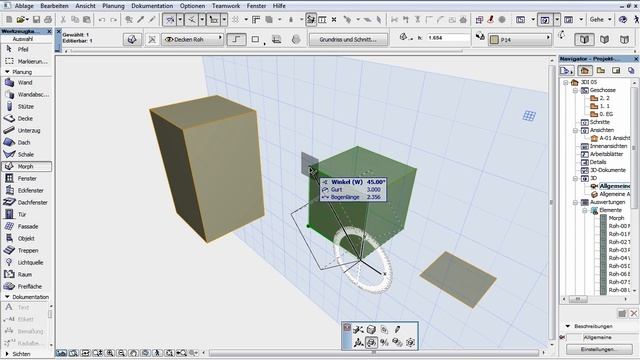This screenshot has width=640, height=360.
Task: Collapse the Beschreibungen section
Action: (x=568, y=326)
